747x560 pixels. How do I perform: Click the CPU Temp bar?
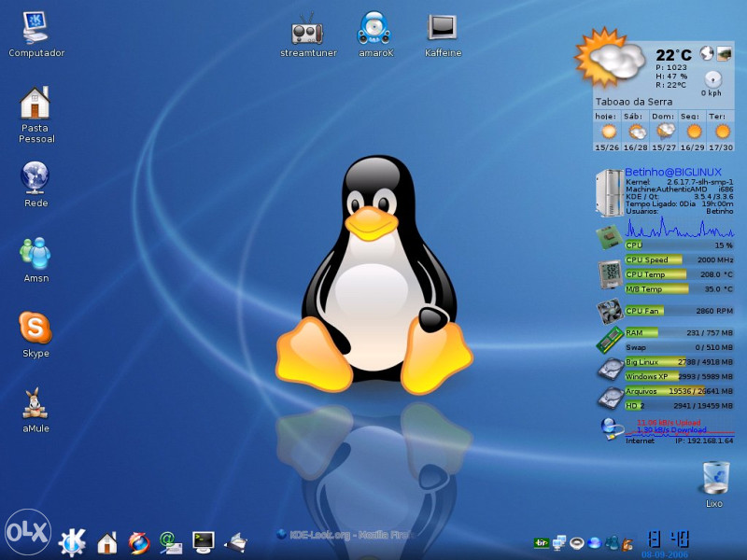(679, 274)
